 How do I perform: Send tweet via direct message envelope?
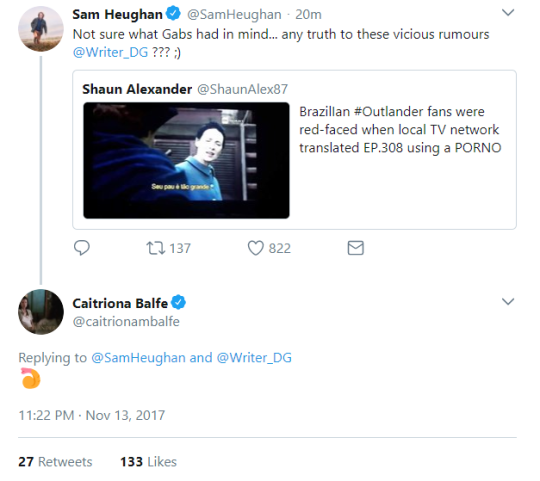[355, 248]
